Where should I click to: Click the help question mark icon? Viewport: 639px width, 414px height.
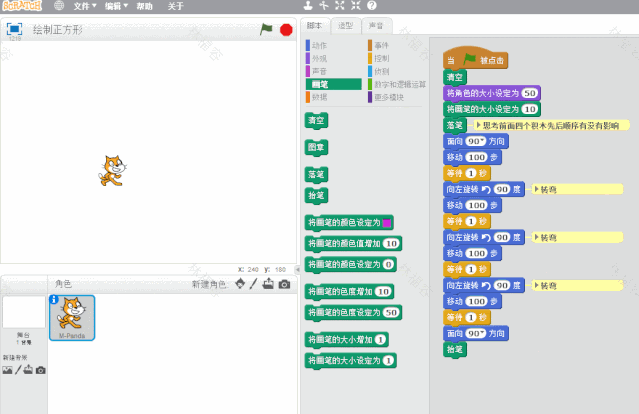372,6
